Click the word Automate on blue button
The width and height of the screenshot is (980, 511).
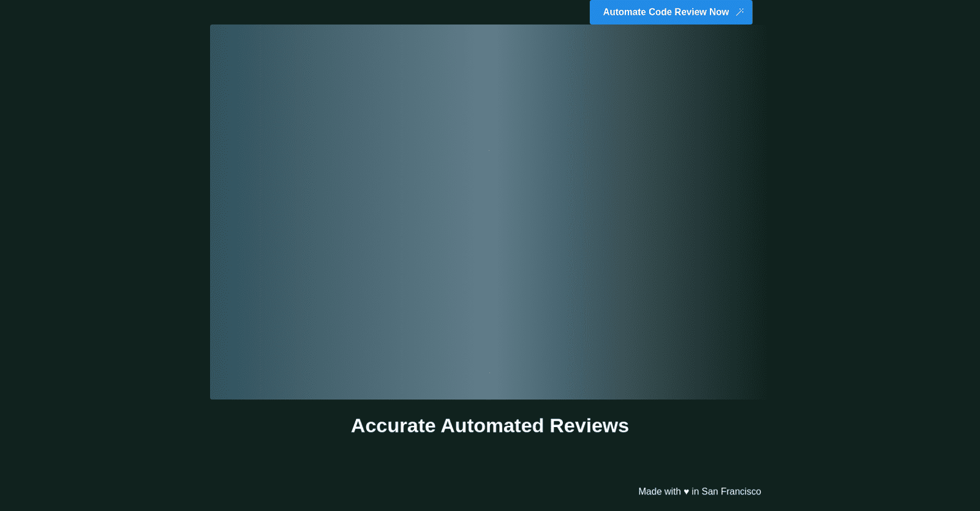click(625, 12)
